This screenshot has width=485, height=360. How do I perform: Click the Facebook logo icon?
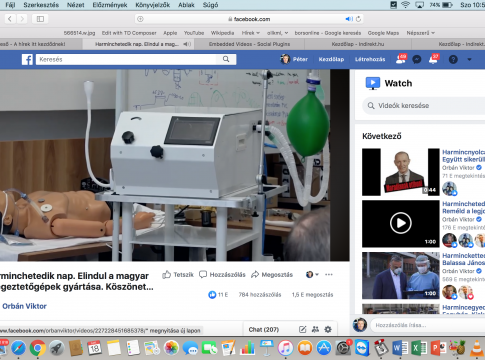coord(27,59)
